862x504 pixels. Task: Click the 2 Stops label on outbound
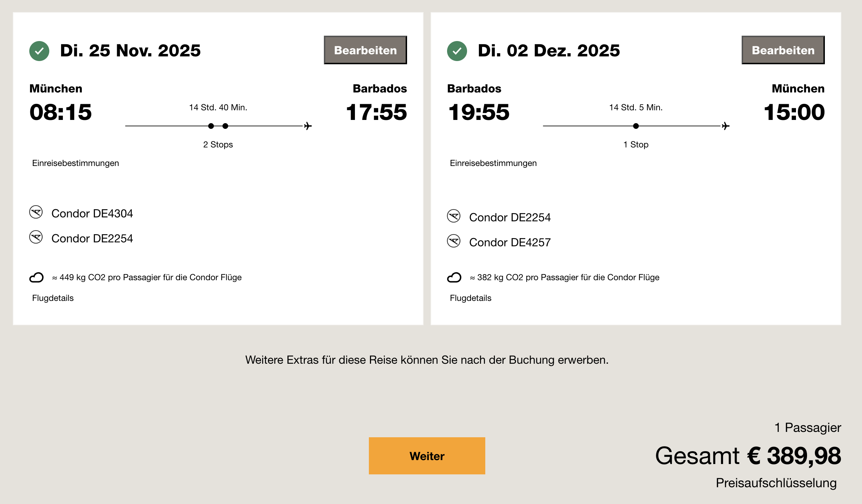218,145
